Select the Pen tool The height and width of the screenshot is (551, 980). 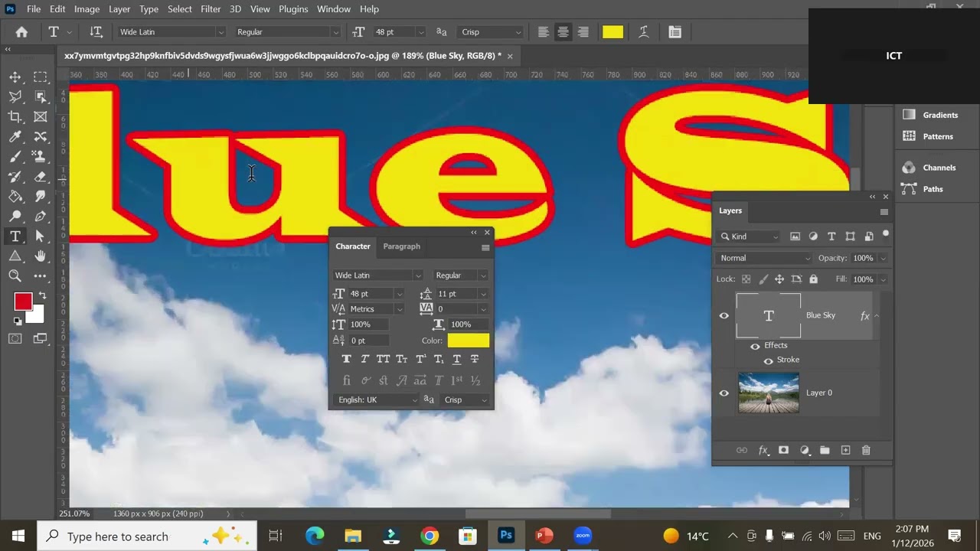click(x=41, y=217)
